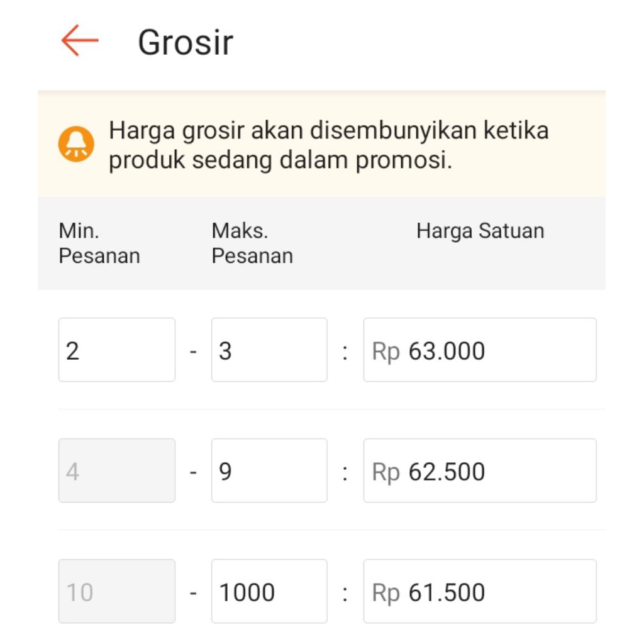Edit maximum order field showing 9
This screenshot has width=644, height=644.
point(269,470)
